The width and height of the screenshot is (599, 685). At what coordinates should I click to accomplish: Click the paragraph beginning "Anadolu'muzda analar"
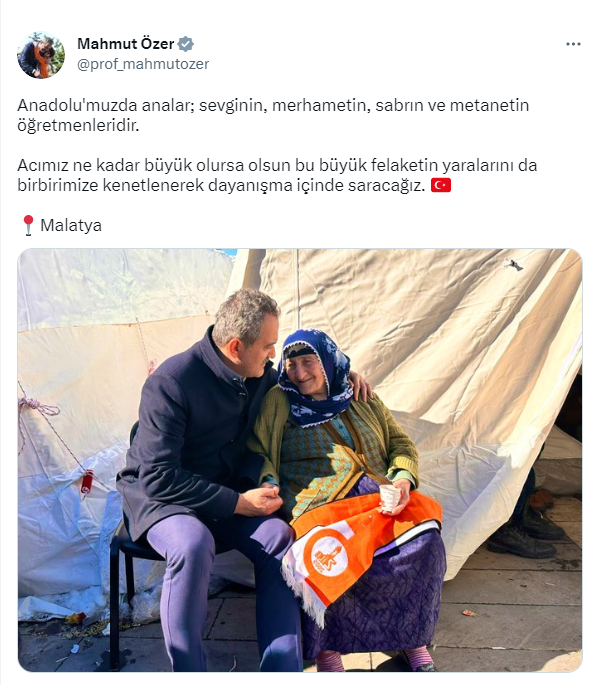[x=273, y=115]
